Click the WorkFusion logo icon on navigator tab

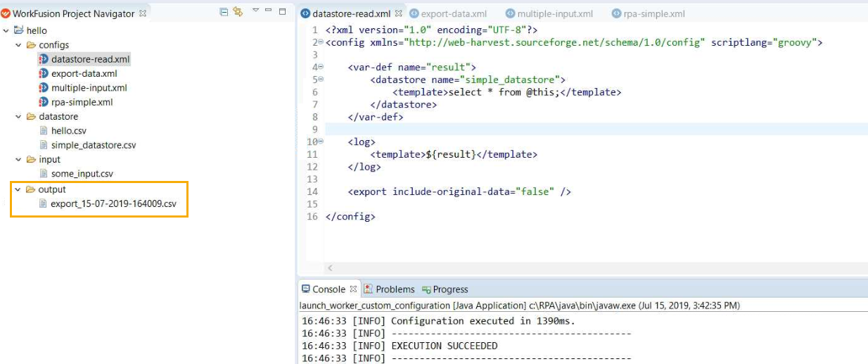(6, 13)
